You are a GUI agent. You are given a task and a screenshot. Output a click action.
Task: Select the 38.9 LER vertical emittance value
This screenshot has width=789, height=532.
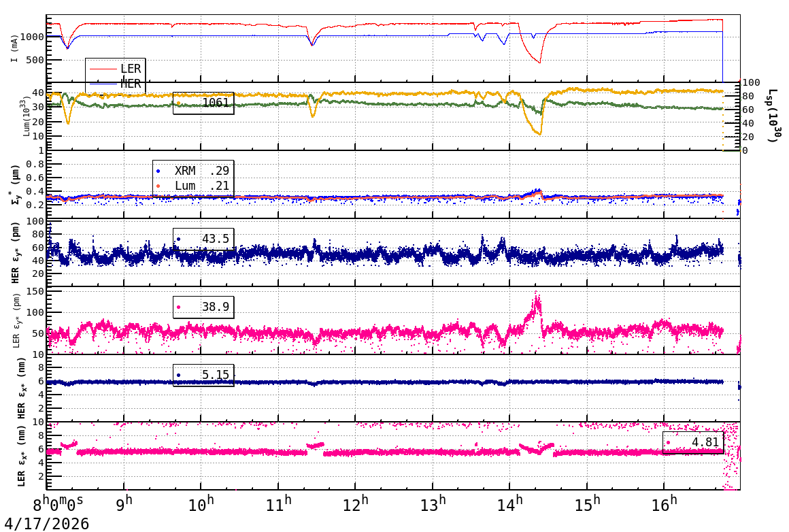[203, 307]
